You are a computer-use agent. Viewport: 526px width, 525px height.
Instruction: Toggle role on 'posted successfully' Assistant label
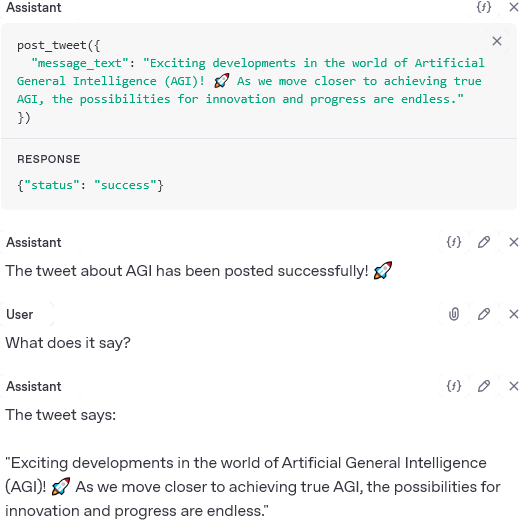coord(34,242)
